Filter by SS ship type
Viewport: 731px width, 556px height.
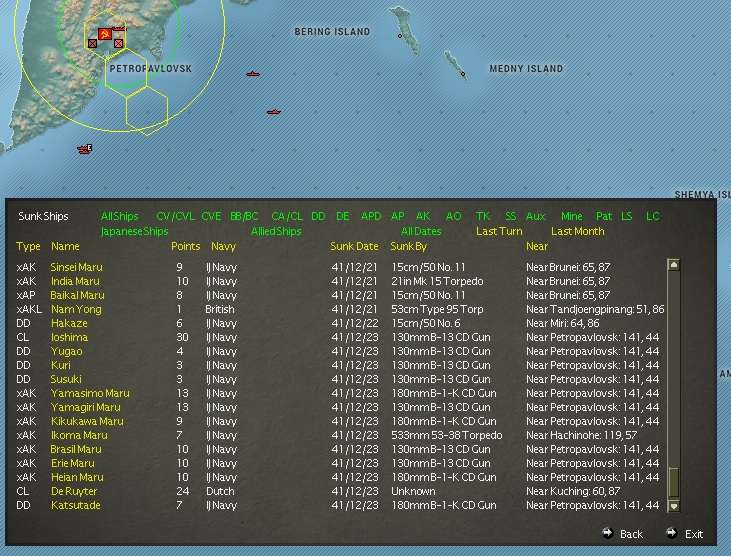510,216
